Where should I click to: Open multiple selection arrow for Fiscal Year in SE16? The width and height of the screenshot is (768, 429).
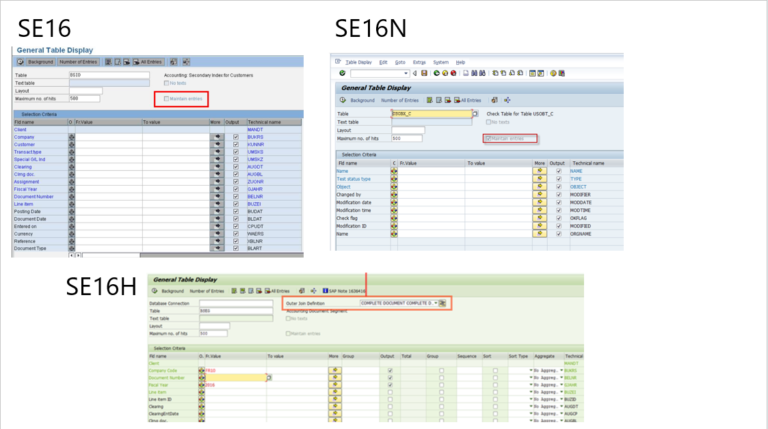pyautogui.click(x=217, y=189)
